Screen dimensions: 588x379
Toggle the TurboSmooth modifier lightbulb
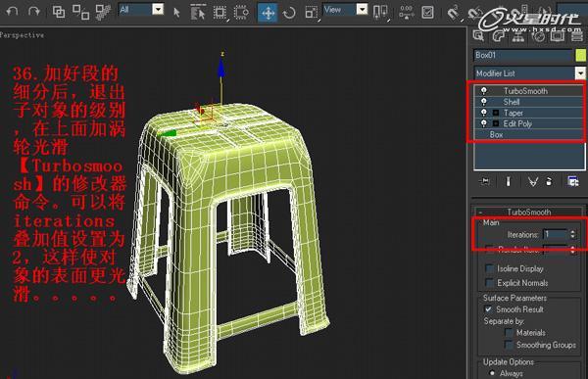click(484, 91)
